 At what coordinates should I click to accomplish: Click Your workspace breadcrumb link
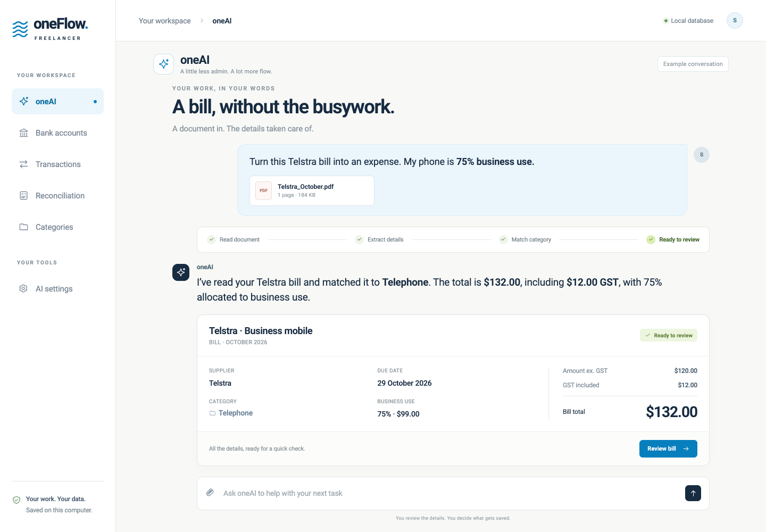click(x=165, y=21)
